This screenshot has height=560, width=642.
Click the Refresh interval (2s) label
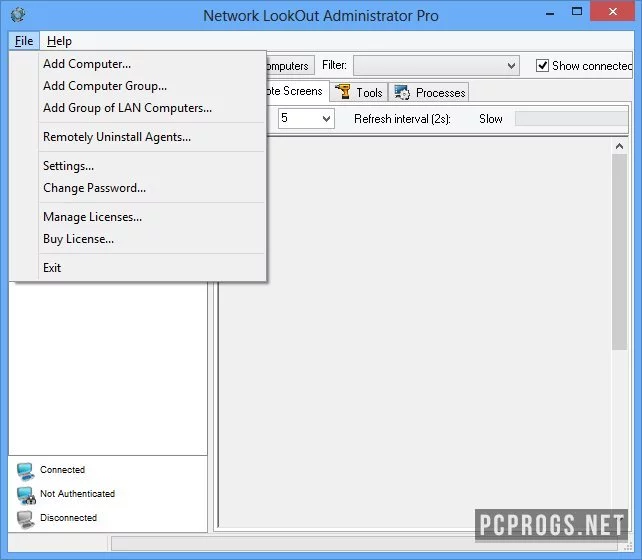click(x=402, y=119)
